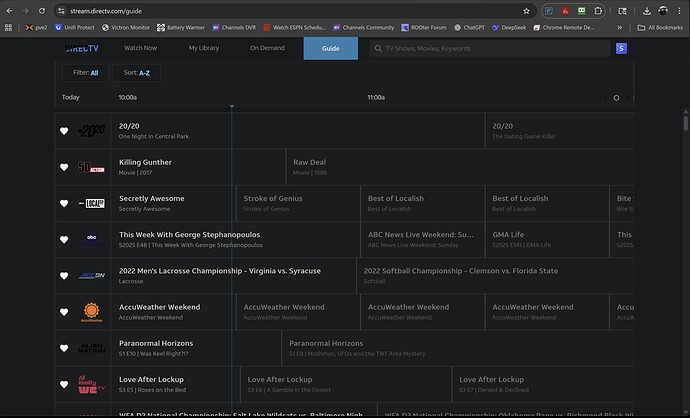Toggle heart for Killing Gunther channel
Image resolution: width=690 pixels, height=418 pixels.
[64, 167]
